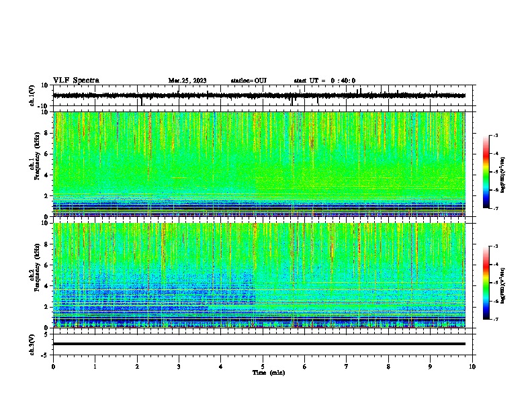This screenshot has width=532, height=411.
Task: Click the "6" kHz tick on ch.1 frequency axis
Action: pos(47,154)
